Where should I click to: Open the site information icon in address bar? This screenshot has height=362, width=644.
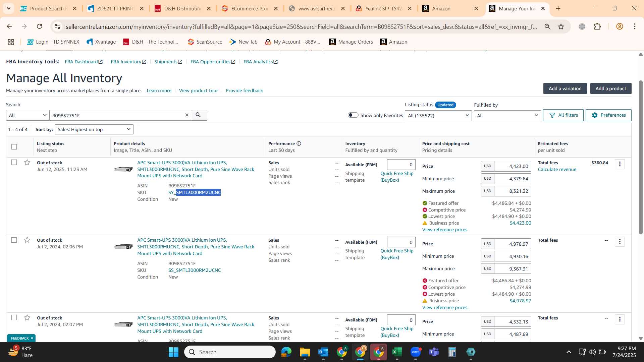pyautogui.click(x=57, y=26)
